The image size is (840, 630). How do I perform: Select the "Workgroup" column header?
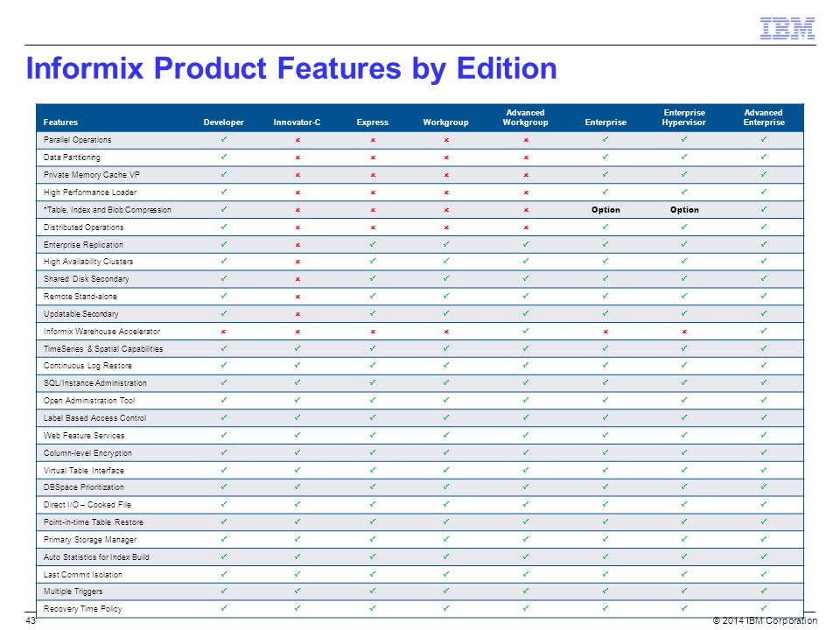coord(445,122)
